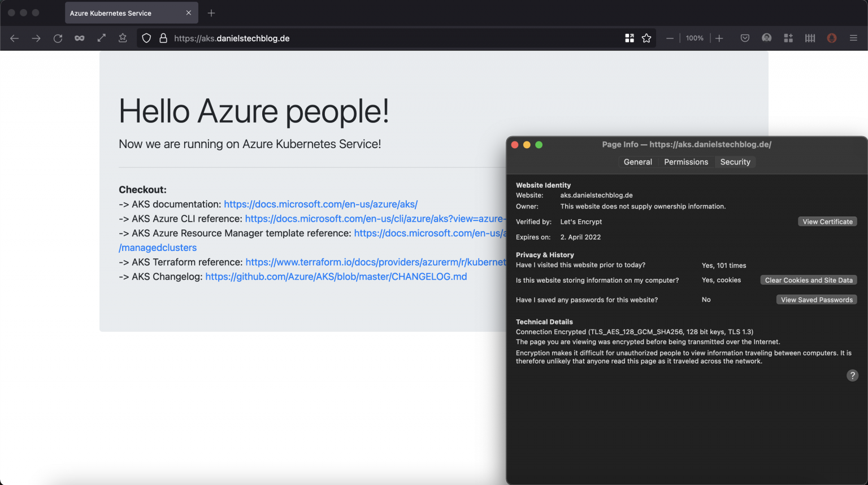This screenshot has height=485, width=868.
Task: Click the View Certificate button
Action: pos(827,222)
